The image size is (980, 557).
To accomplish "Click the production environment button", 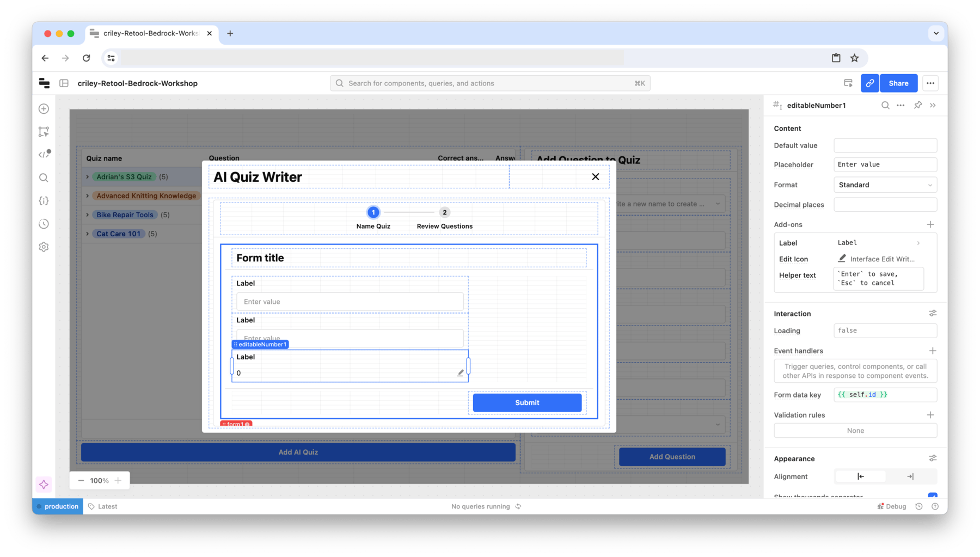I will (58, 506).
